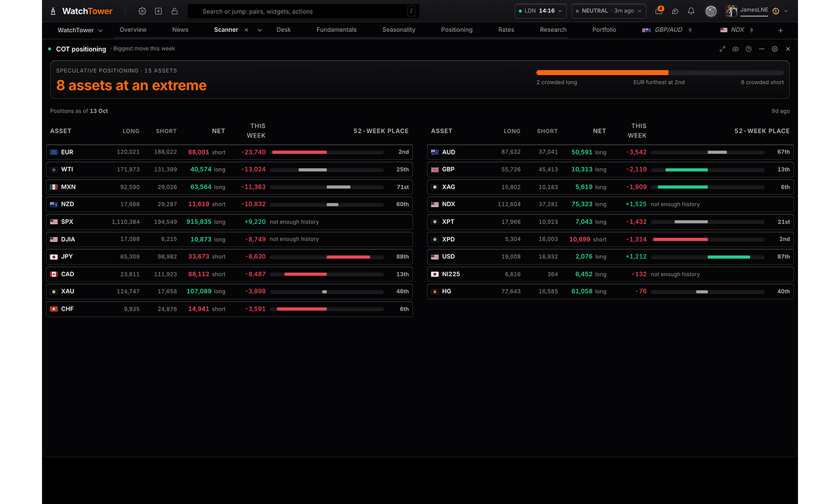This screenshot has height=504, width=840.
Task: Expand the user account menu chevron
Action: [x=786, y=11]
